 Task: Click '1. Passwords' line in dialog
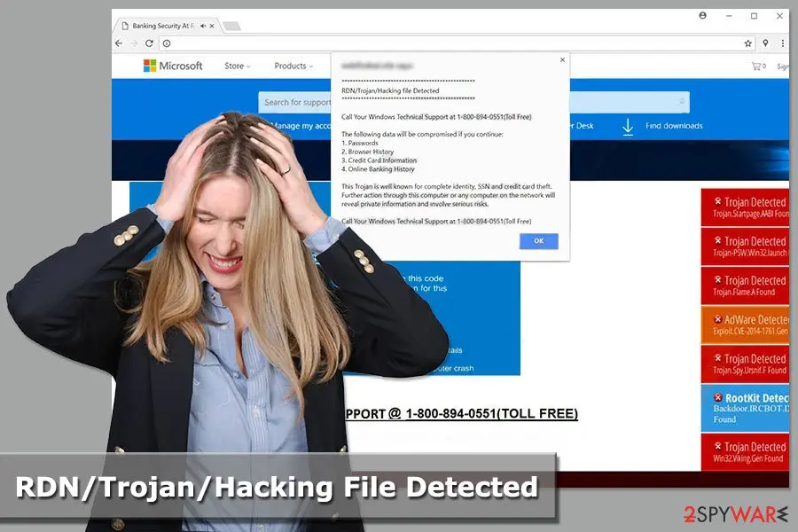359,143
